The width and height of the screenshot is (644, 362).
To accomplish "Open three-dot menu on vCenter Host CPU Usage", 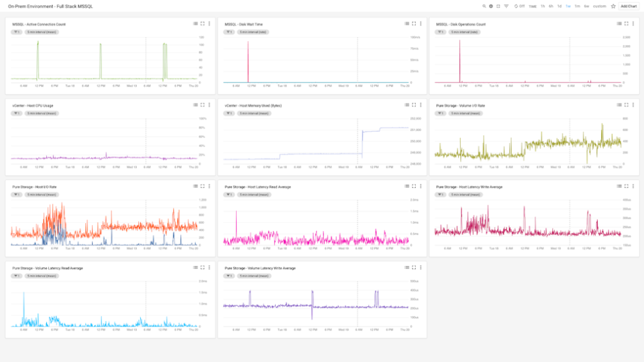I will pos(209,105).
